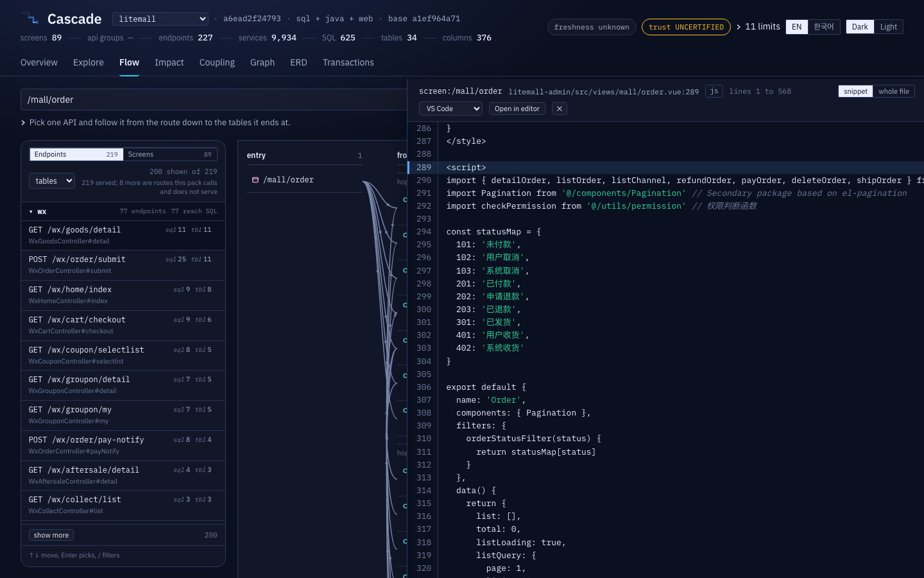Click the Open in editor button
Image resolution: width=924 pixels, height=578 pixels.
point(517,109)
